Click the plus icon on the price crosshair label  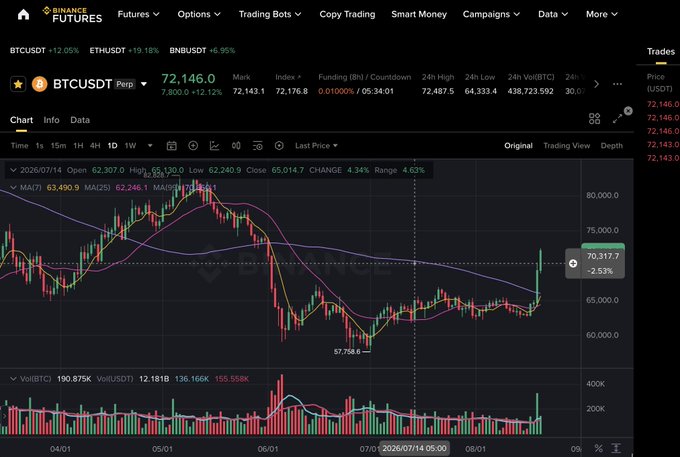click(573, 263)
